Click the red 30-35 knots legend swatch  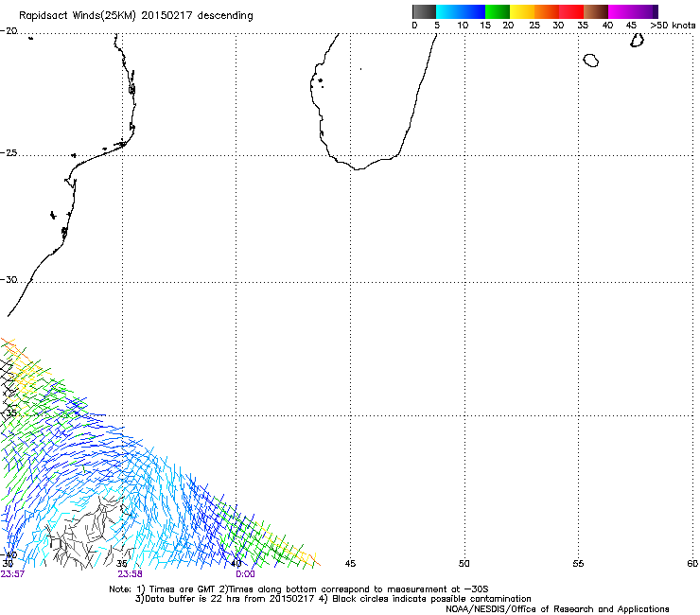click(571, 11)
